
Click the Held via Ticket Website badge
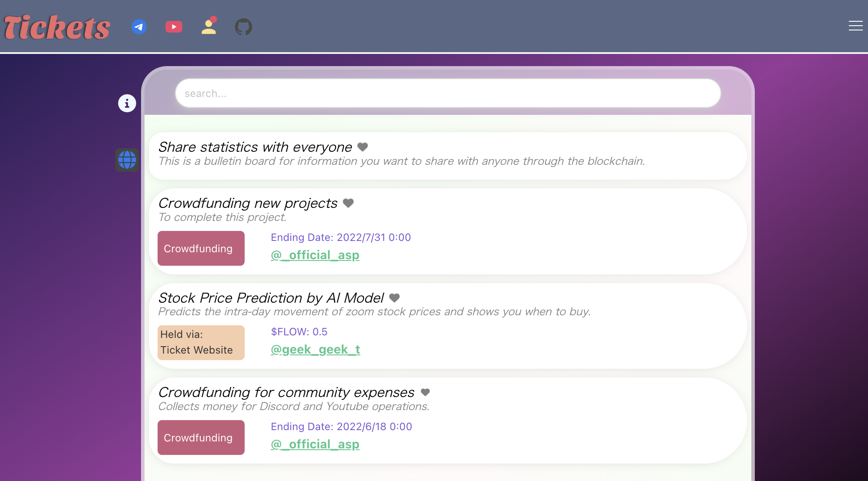coord(201,342)
